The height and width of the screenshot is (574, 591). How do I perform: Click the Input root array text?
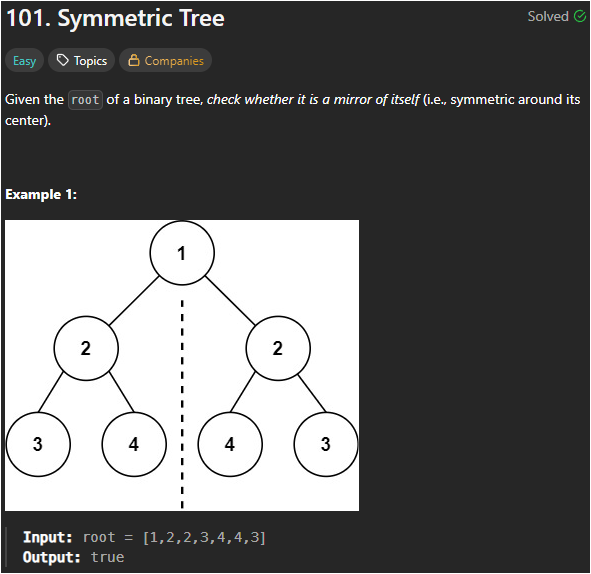click(x=174, y=537)
